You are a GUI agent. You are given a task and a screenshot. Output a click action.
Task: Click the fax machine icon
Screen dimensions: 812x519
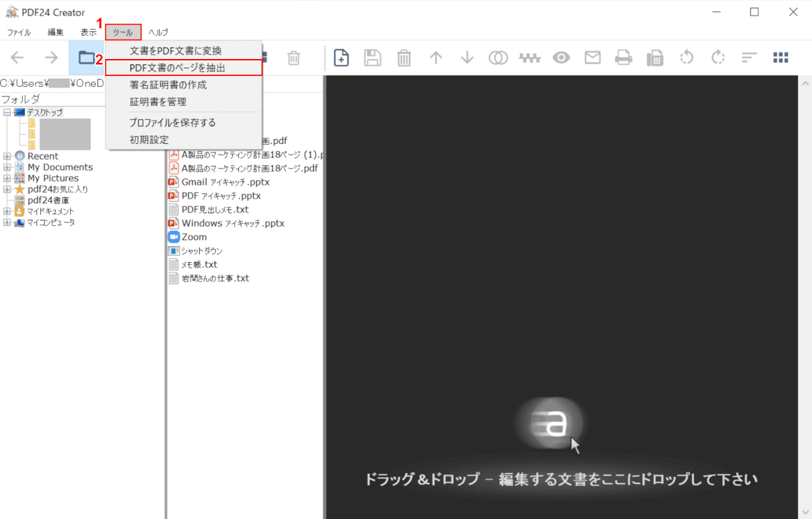click(x=655, y=58)
